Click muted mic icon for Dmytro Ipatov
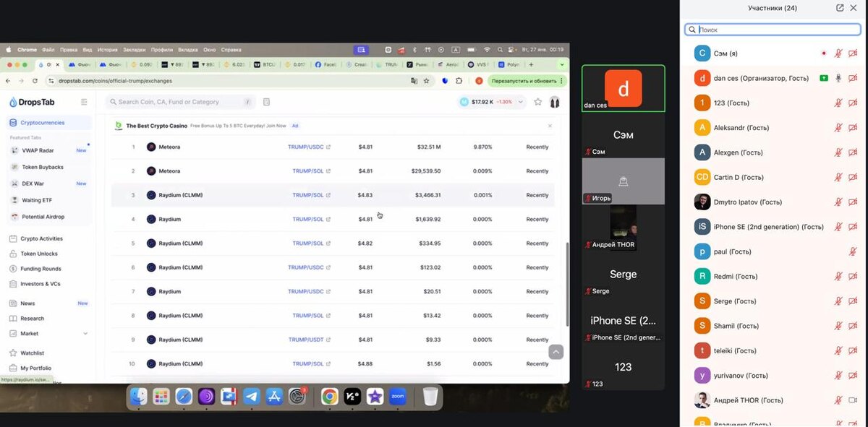The height and width of the screenshot is (427, 868). point(838,202)
